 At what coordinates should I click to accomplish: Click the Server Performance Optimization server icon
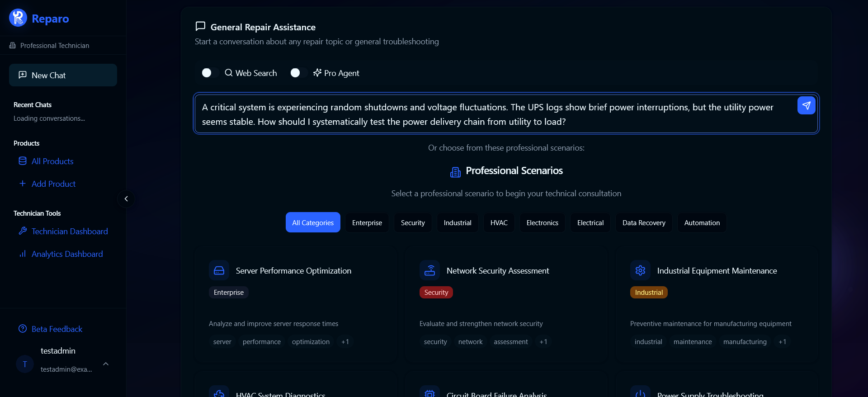click(219, 270)
